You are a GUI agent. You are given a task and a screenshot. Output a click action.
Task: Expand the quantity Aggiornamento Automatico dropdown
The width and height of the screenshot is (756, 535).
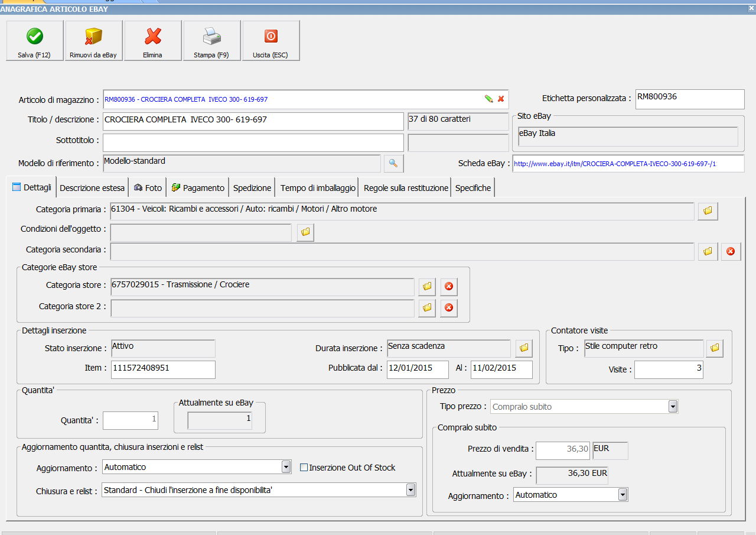tap(286, 467)
